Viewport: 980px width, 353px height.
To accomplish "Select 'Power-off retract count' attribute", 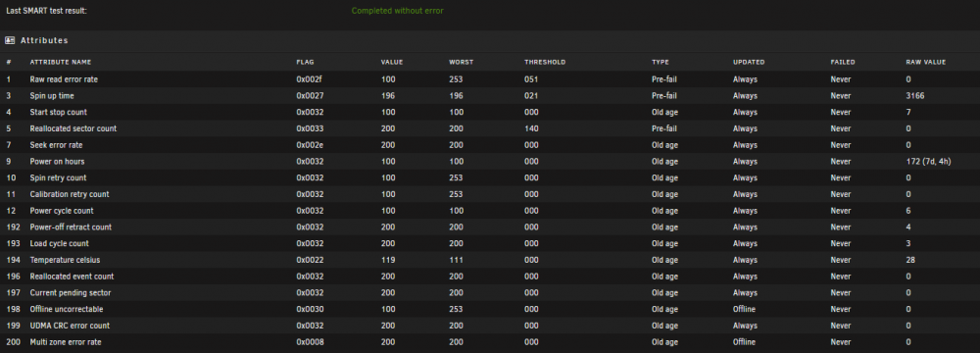I will tap(71, 227).
